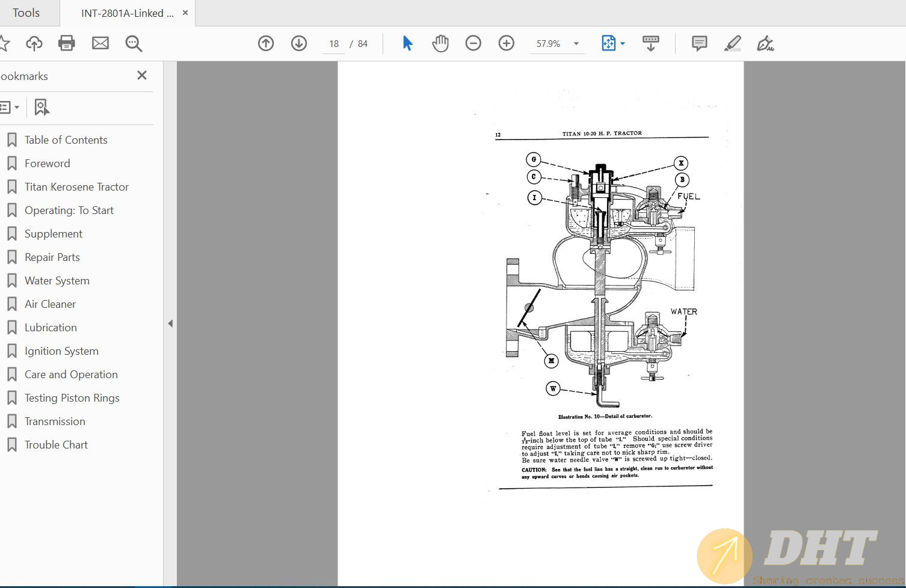This screenshot has width=906, height=588.
Task: Open the Supplement bookmark
Action: pyautogui.click(x=54, y=234)
